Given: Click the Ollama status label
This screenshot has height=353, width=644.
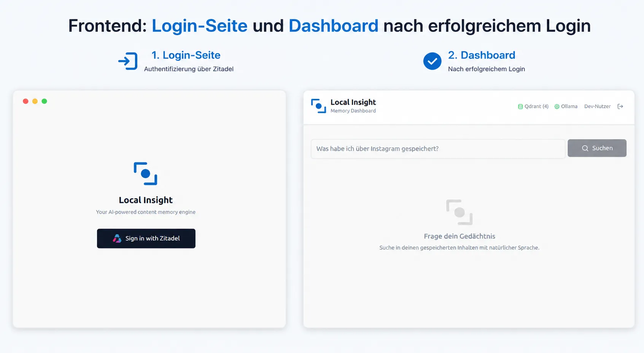Looking at the screenshot, I should (569, 106).
